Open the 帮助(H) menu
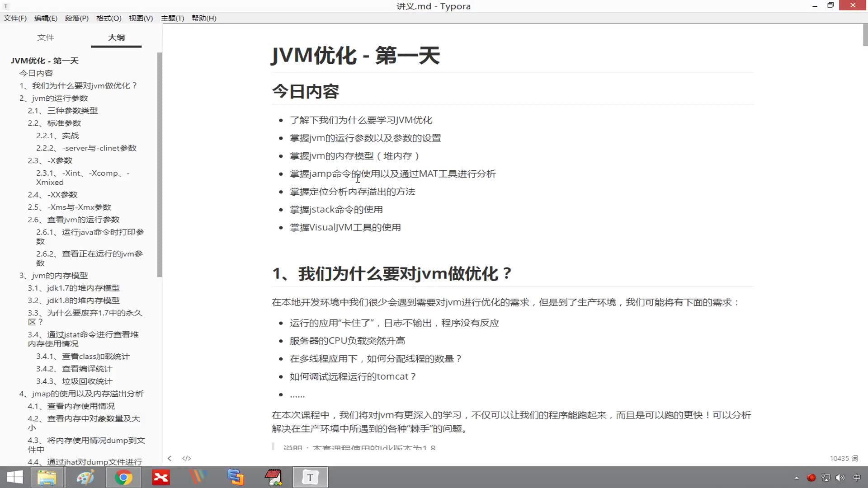Viewport: 868px width, 488px height. (204, 18)
